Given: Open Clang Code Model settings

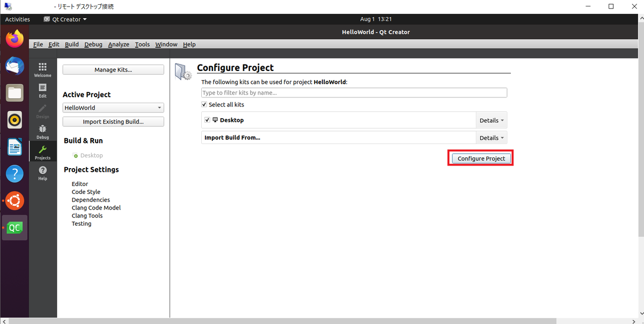Looking at the screenshot, I should 96,207.
